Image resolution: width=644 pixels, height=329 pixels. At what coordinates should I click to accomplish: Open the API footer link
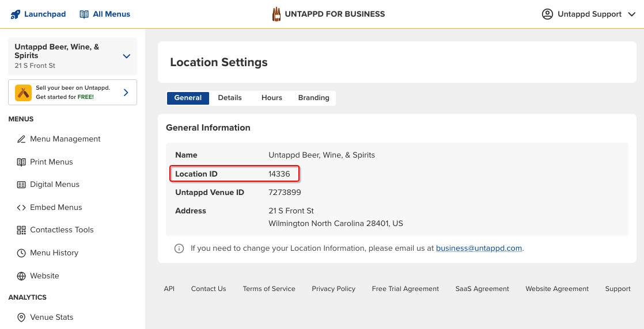[x=169, y=289]
